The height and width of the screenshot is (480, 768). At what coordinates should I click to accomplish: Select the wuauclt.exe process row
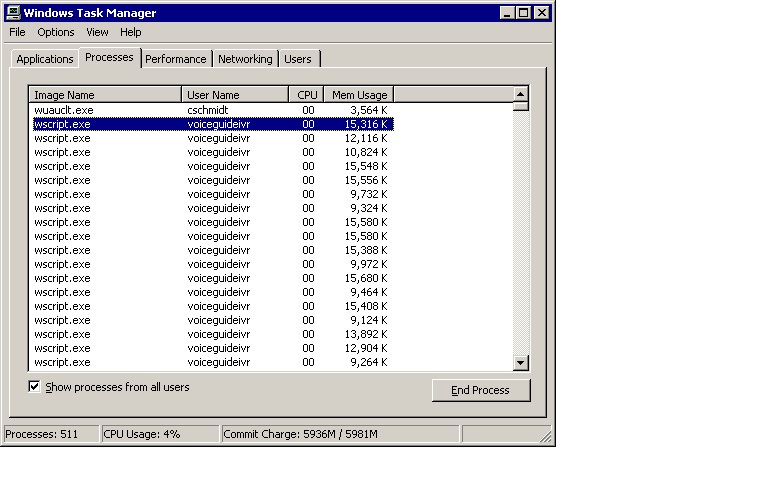coord(213,110)
